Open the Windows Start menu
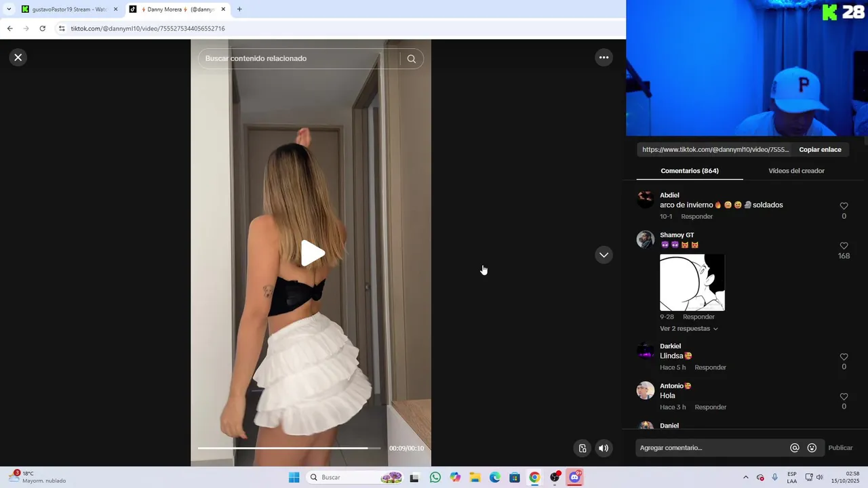Viewport: 868px width, 488px height. (x=294, y=478)
